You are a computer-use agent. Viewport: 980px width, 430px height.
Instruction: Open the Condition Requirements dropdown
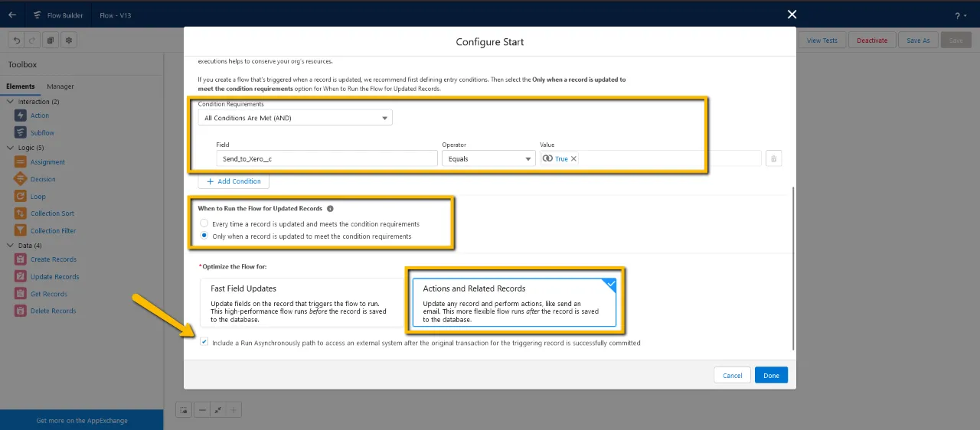pyautogui.click(x=295, y=118)
